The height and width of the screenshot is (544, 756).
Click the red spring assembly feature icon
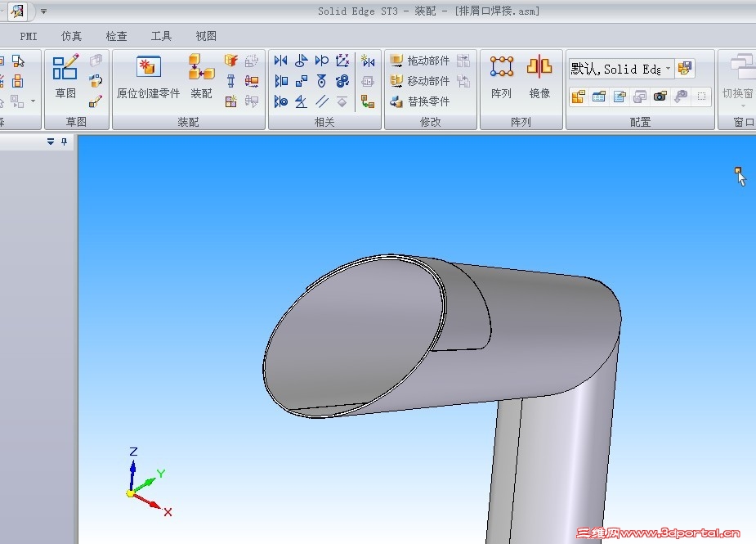click(x=251, y=81)
